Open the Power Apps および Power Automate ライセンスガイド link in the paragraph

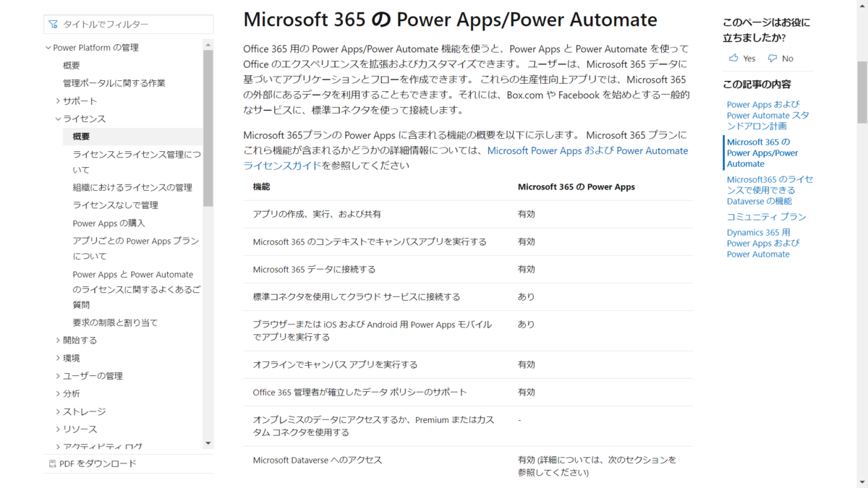(x=466, y=158)
